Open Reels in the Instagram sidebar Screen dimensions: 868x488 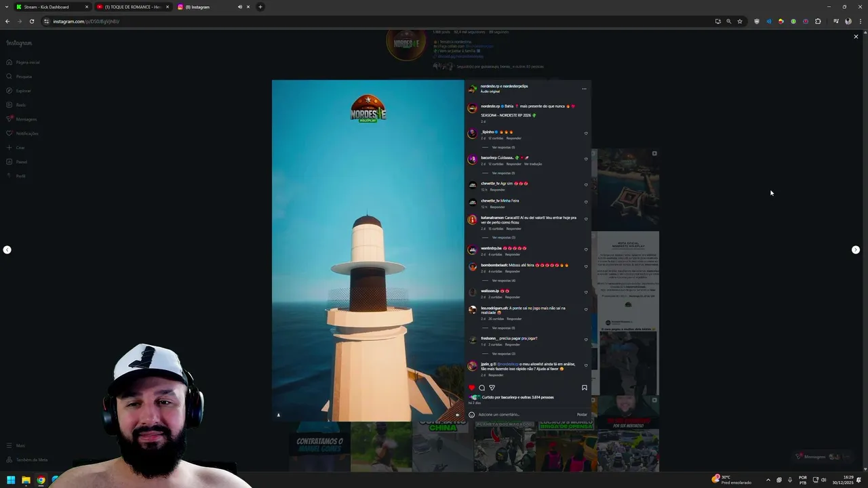[16, 105]
